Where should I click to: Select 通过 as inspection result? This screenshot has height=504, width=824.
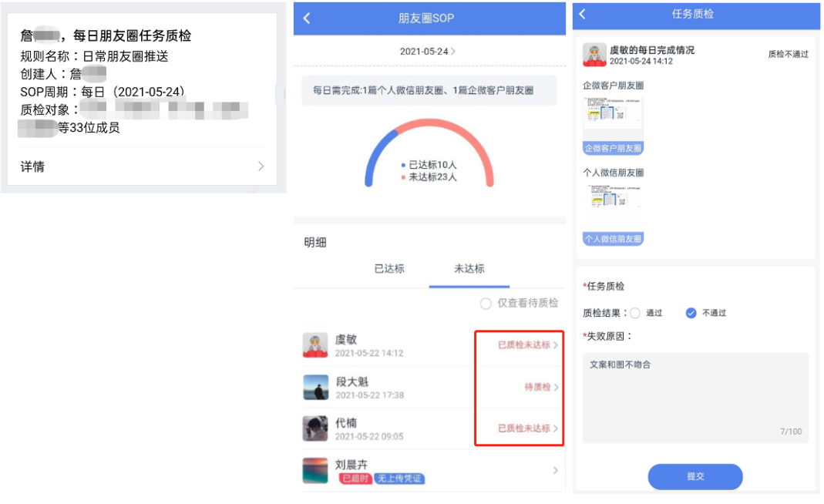[x=635, y=313]
